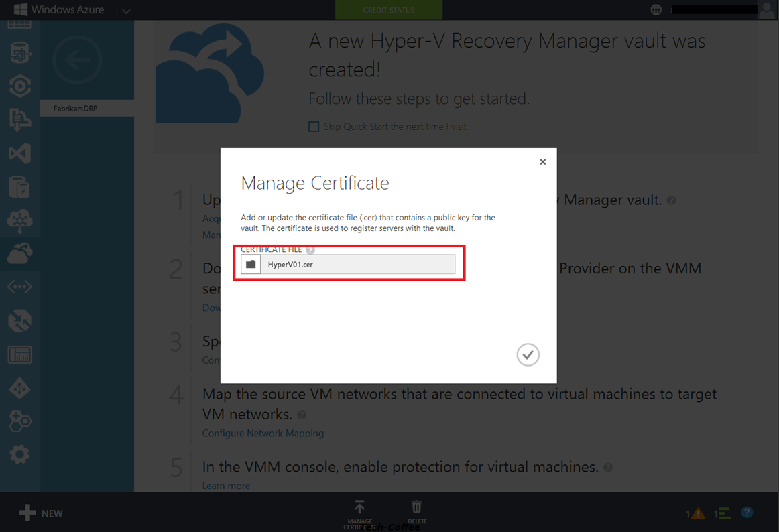The height and width of the screenshot is (532, 779).
Task: Click the Windows Azure logo
Action: [58, 9]
